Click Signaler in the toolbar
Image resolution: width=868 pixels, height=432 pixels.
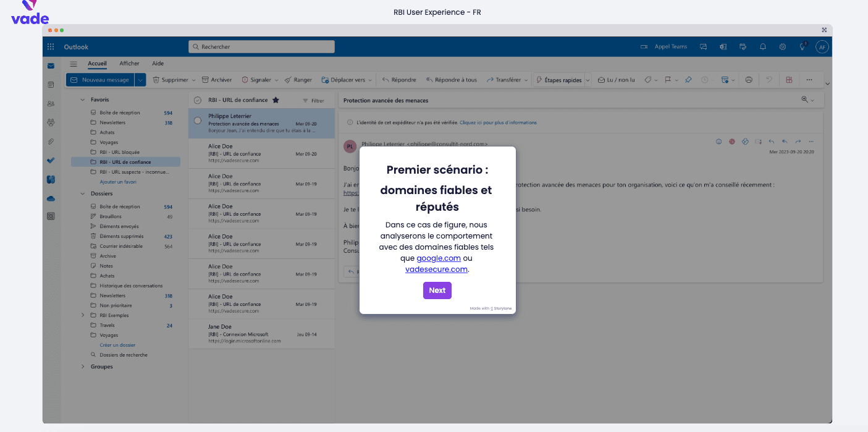pyautogui.click(x=256, y=80)
